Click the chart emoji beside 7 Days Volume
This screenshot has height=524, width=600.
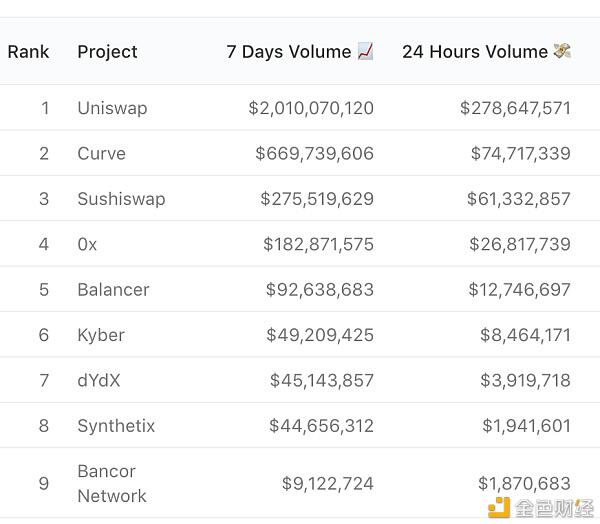click(x=365, y=51)
